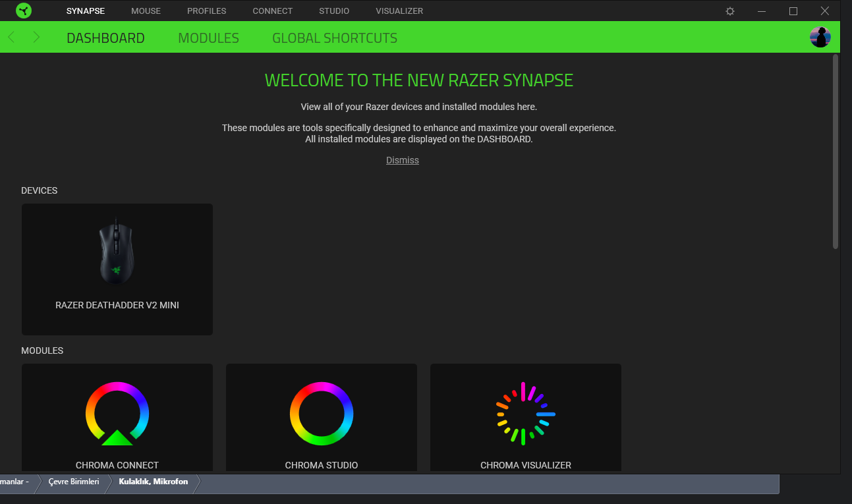Open the STUDIO top tab
This screenshot has height=504, width=852.
coord(334,11)
